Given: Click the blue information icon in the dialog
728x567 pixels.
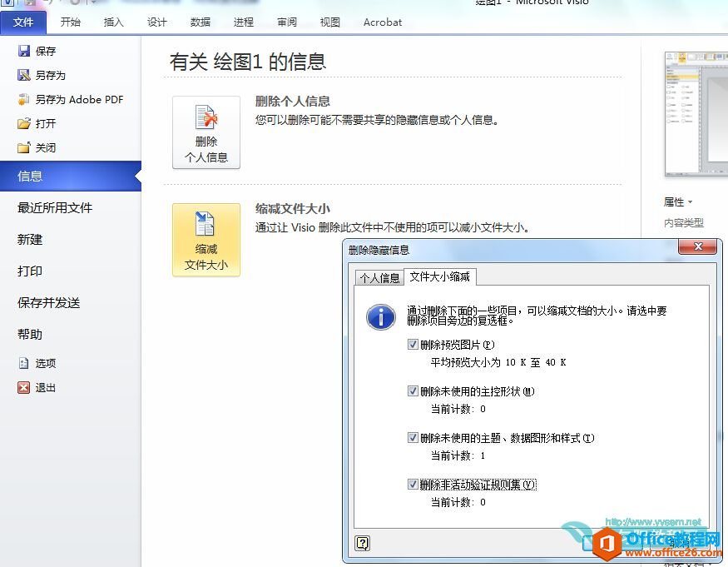Looking at the screenshot, I should pos(381,317).
